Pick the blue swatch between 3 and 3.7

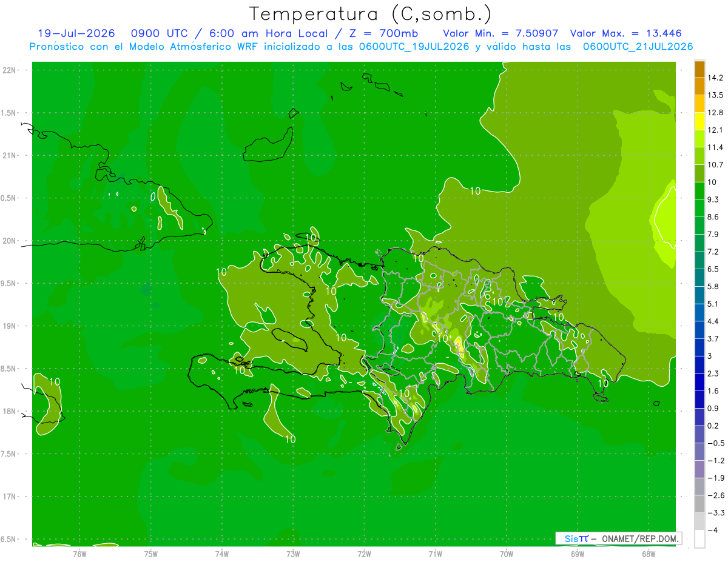(699, 347)
